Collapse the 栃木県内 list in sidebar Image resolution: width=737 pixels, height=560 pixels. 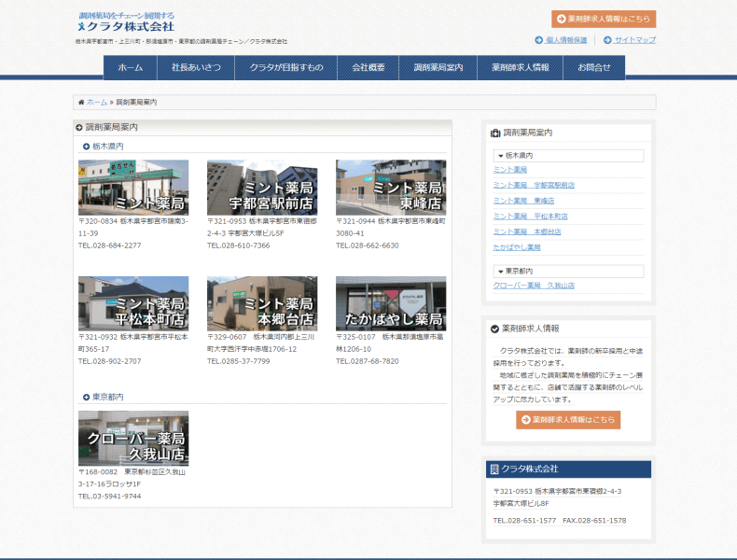pyautogui.click(x=500, y=155)
